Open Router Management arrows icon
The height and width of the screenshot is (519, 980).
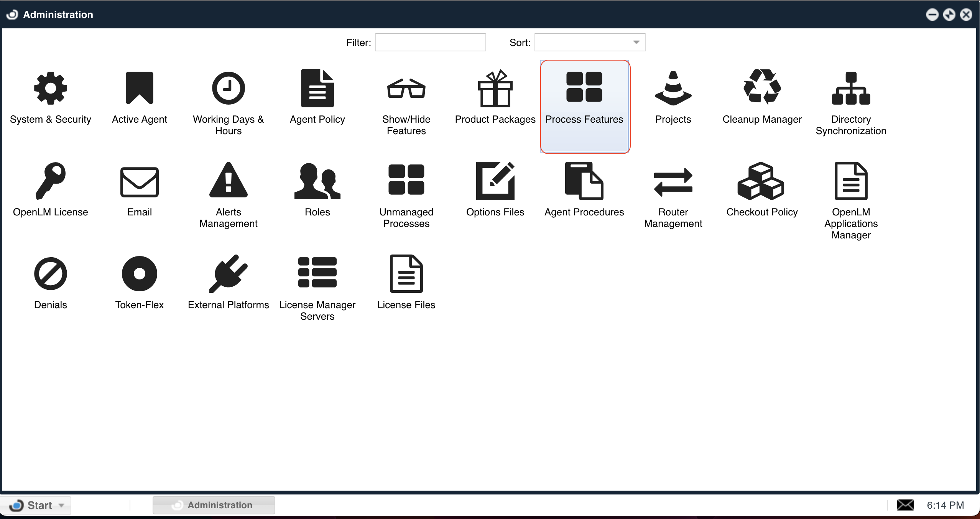673,182
